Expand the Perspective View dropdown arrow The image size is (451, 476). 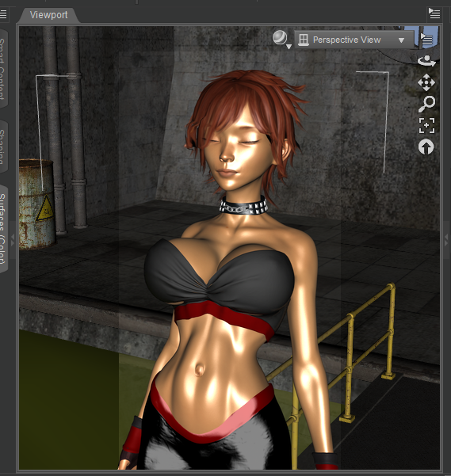pyautogui.click(x=401, y=40)
